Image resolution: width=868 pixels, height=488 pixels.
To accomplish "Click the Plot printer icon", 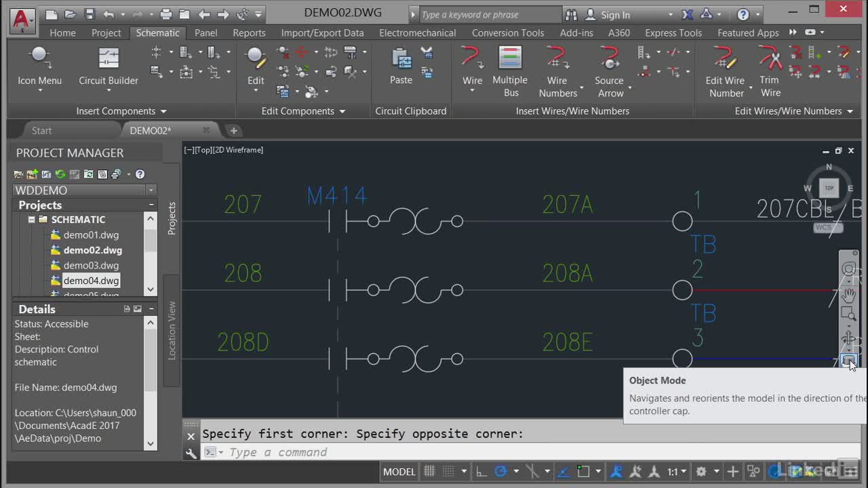I will point(166,14).
